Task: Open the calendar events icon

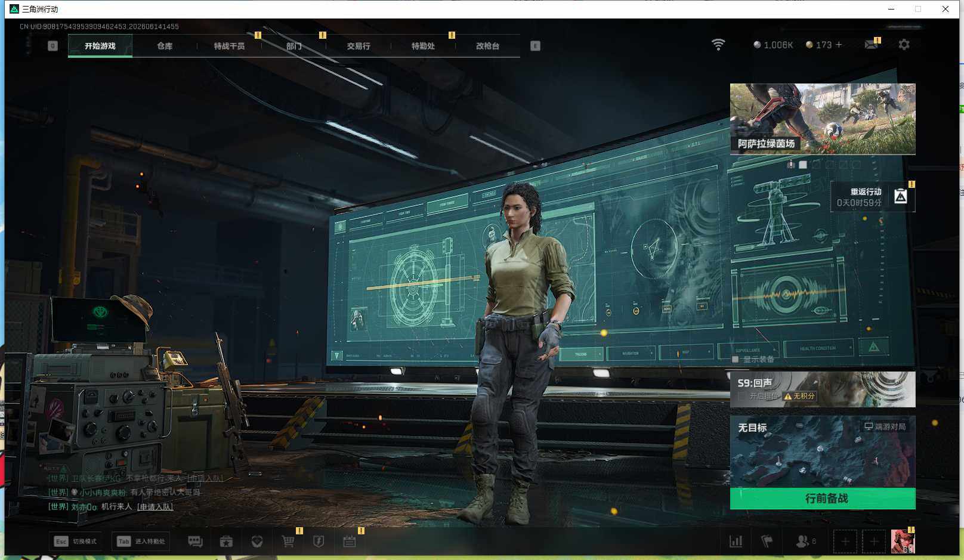Action: (350, 542)
